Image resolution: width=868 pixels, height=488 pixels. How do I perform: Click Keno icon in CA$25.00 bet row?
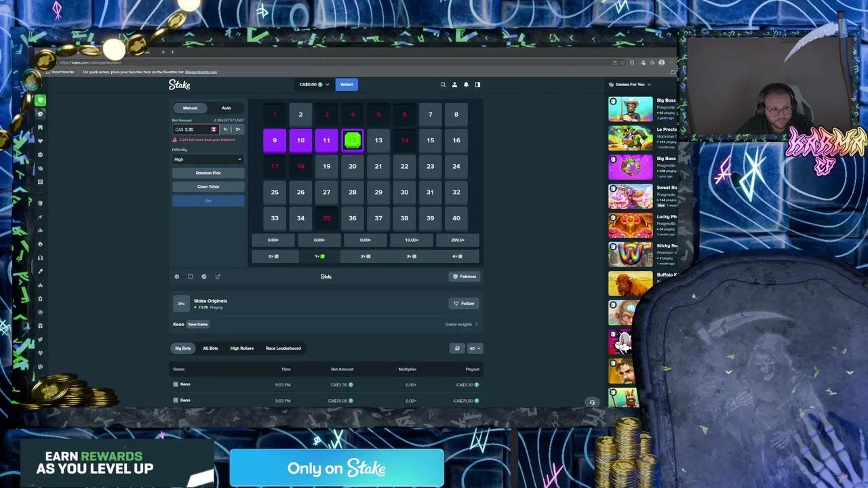click(x=176, y=401)
